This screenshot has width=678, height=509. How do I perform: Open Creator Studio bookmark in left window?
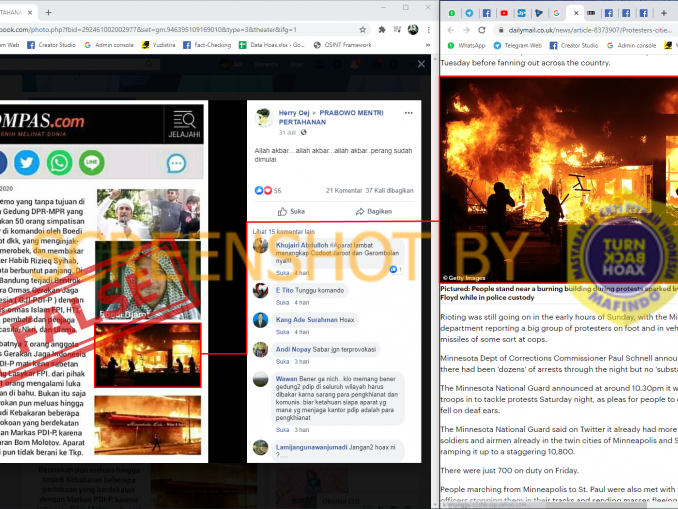(x=51, y=45)
